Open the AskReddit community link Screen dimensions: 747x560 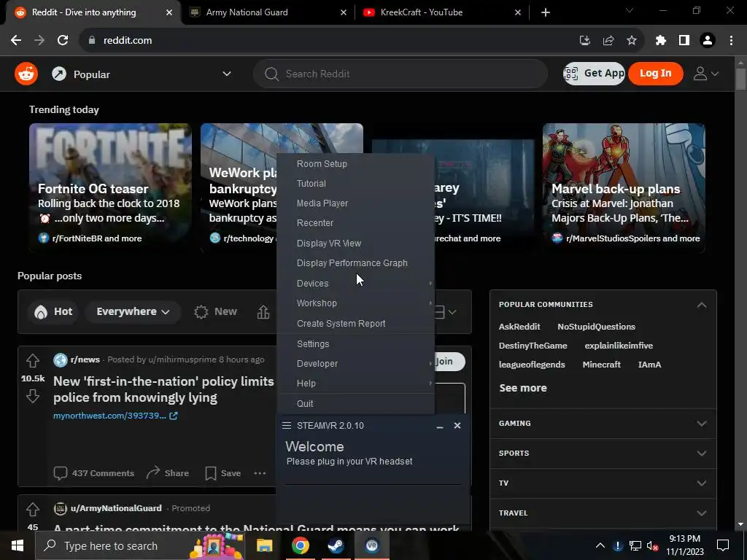click(x=519, y=327)
